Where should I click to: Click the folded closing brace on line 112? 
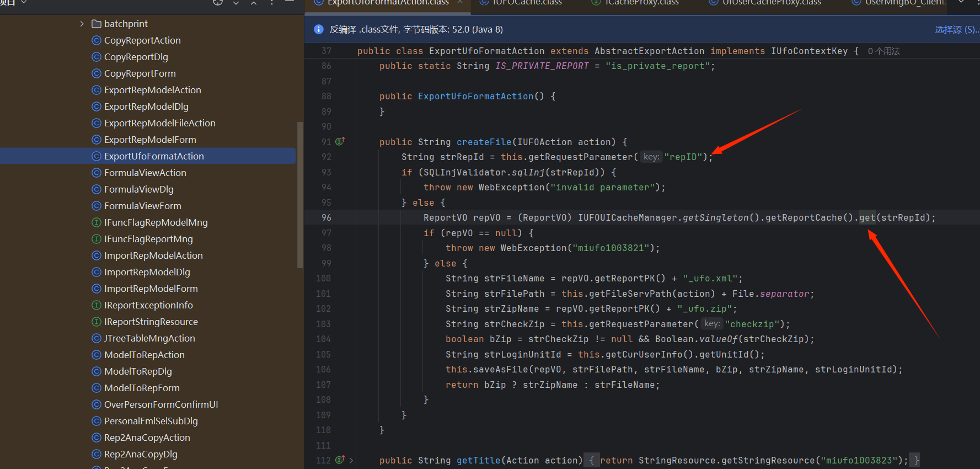915,460
